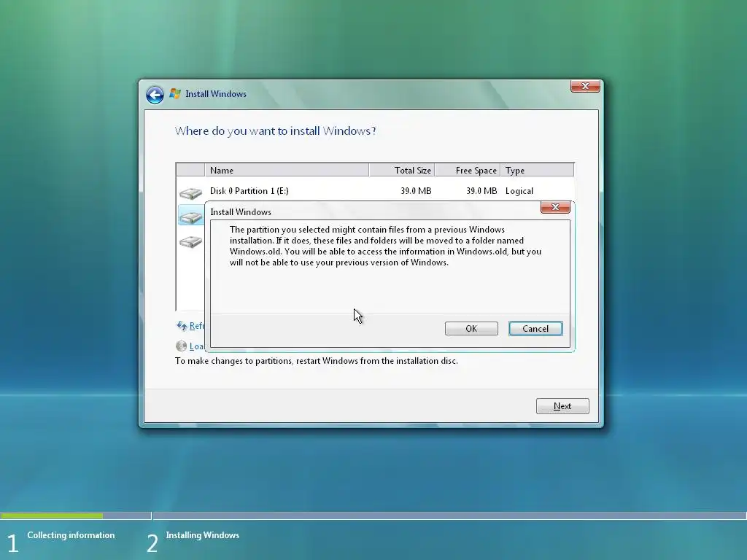Click the green setup progress bar
Screen dimensions: 747x560
tap(52, 516)
